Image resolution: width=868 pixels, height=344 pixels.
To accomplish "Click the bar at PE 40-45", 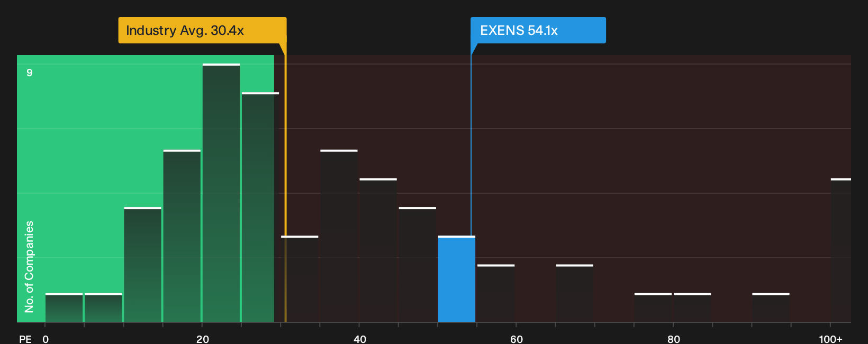I will 378,250.
